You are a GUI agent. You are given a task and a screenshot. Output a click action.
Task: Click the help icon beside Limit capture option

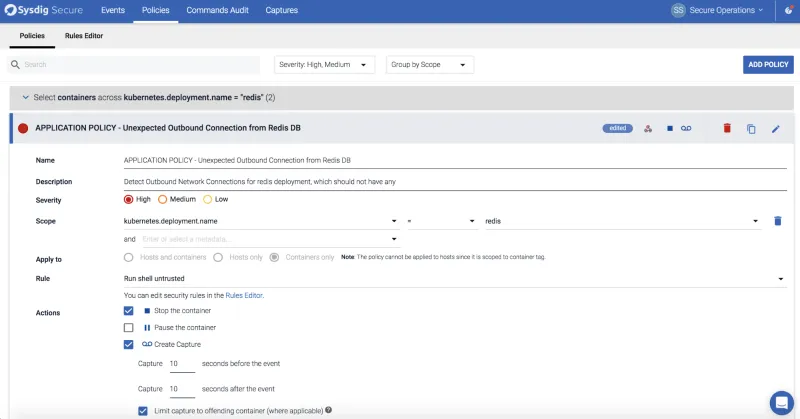coord(329,410)
